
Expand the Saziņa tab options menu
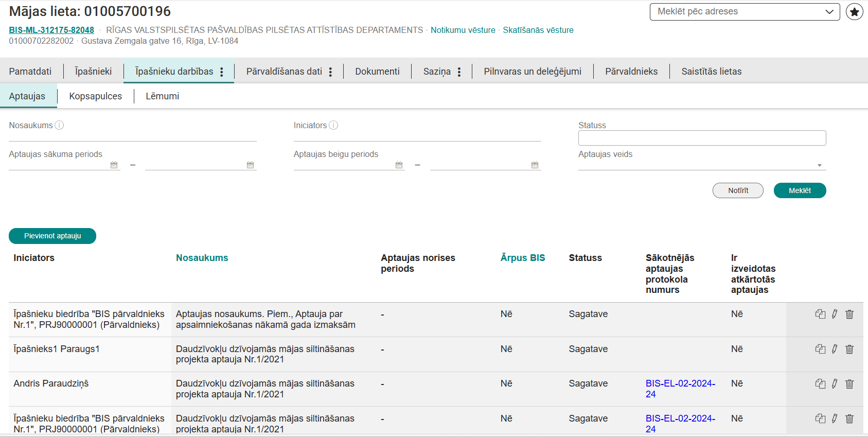click(x=459, y=72)
